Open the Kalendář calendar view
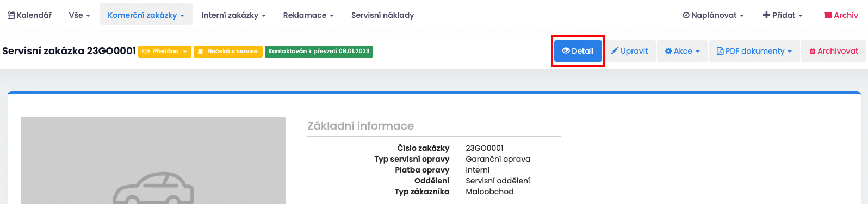This screenshot has height=204, width=868. click(29, 15)
